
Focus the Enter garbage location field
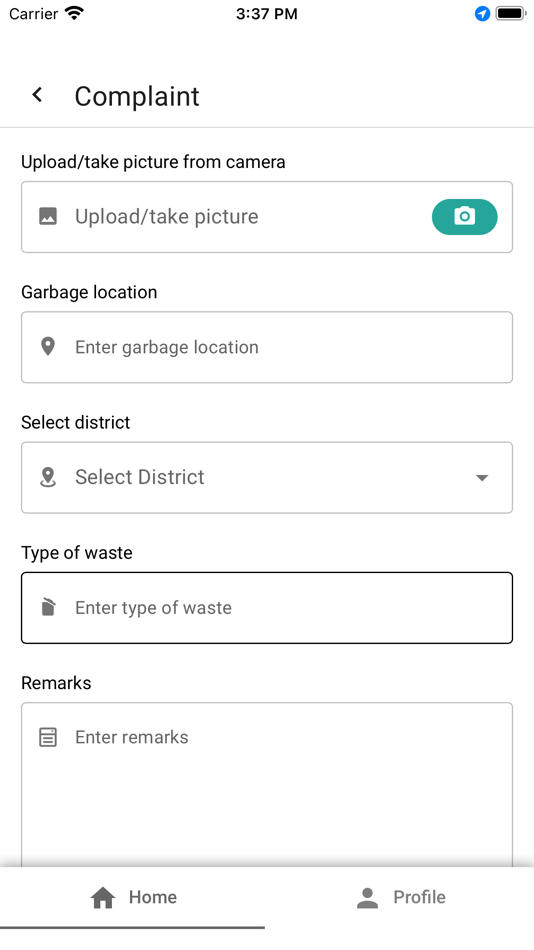tap(267, 347)
